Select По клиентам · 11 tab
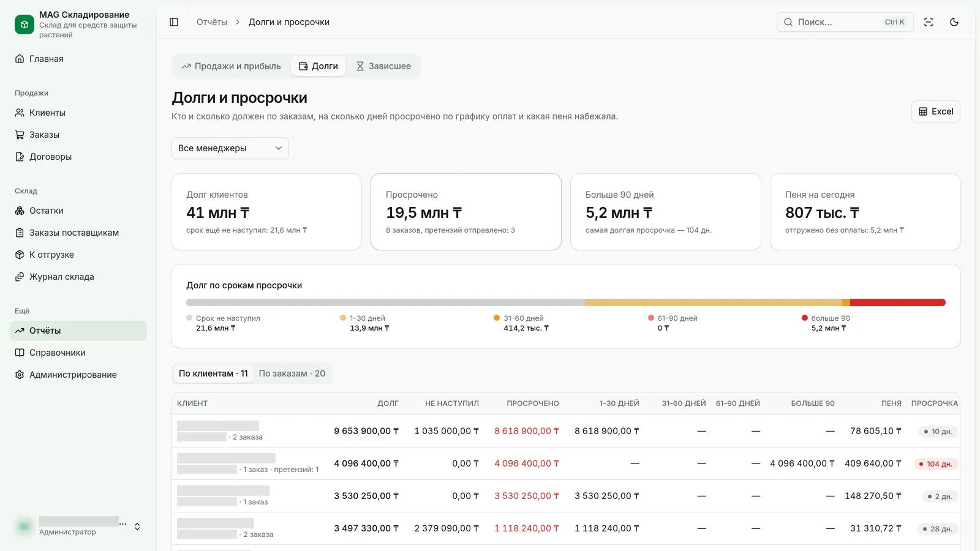The width and height of the screenshot is (980, 551). pyautogui.click(x=213, y=373)
